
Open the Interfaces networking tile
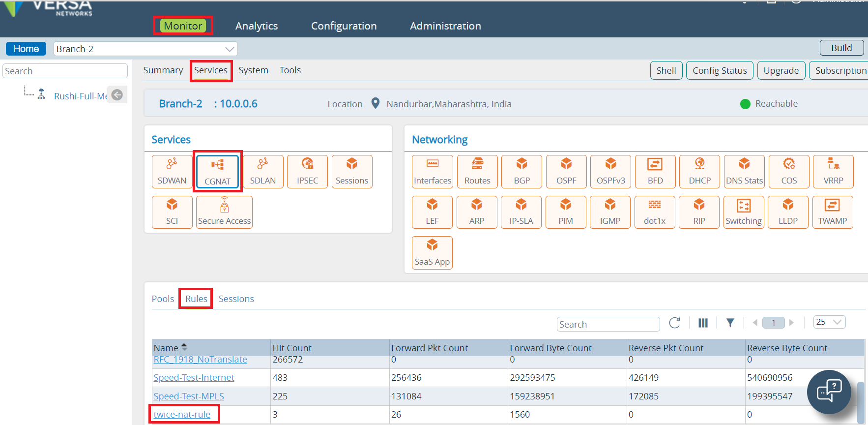point(433,172)
